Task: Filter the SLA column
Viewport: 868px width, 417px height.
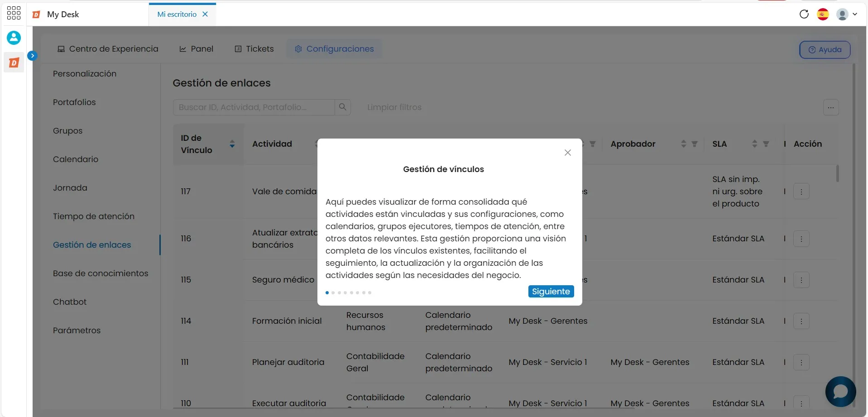Action: 766,144
